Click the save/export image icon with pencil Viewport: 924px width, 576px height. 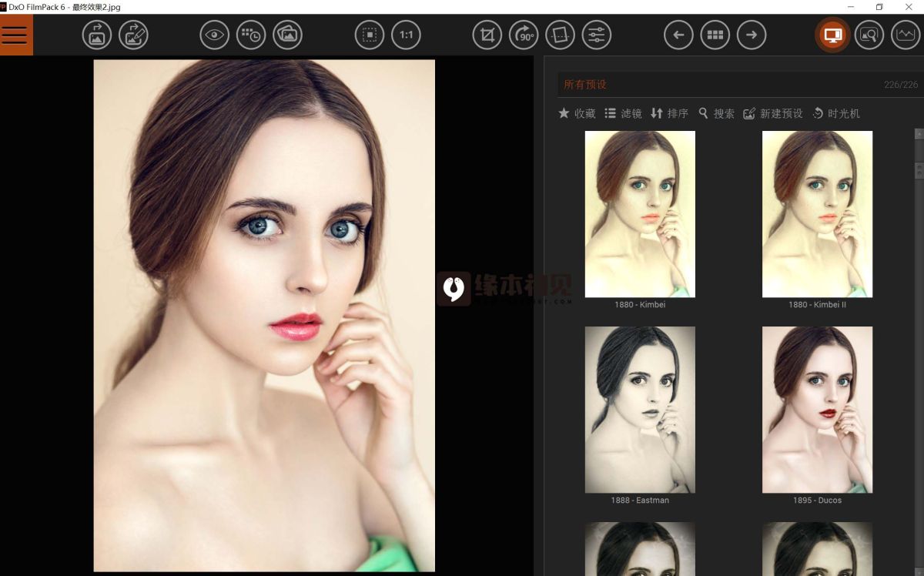(133, 35)
